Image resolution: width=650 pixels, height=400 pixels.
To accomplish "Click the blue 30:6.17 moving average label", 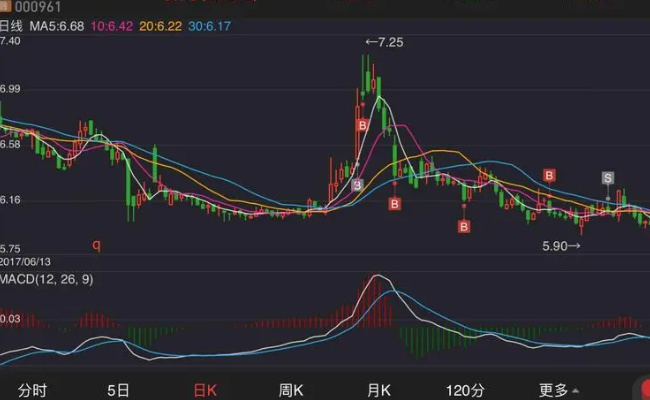I will (209, 27).
